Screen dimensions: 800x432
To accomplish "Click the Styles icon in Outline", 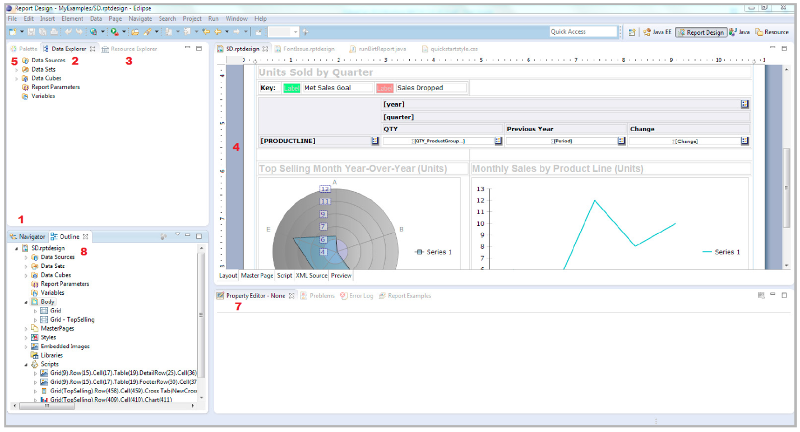I will point(35,338).
